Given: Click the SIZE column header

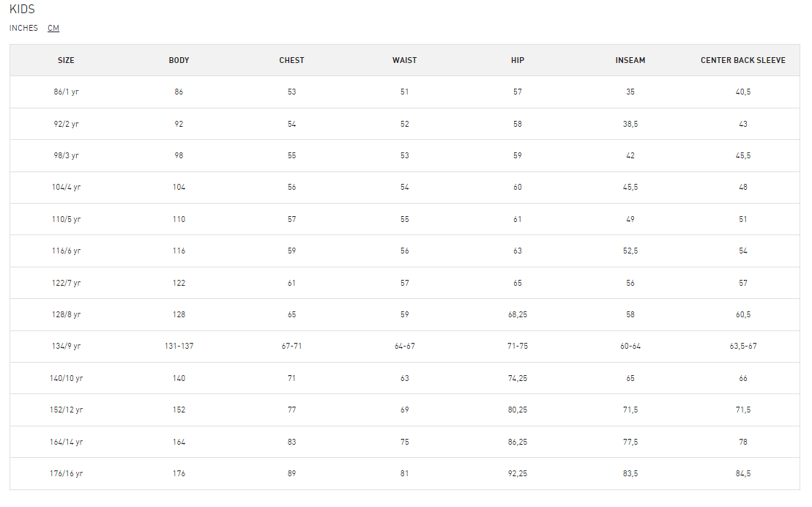Looking at the screenshot, I should pyautogui.click(x=66, y=60).
